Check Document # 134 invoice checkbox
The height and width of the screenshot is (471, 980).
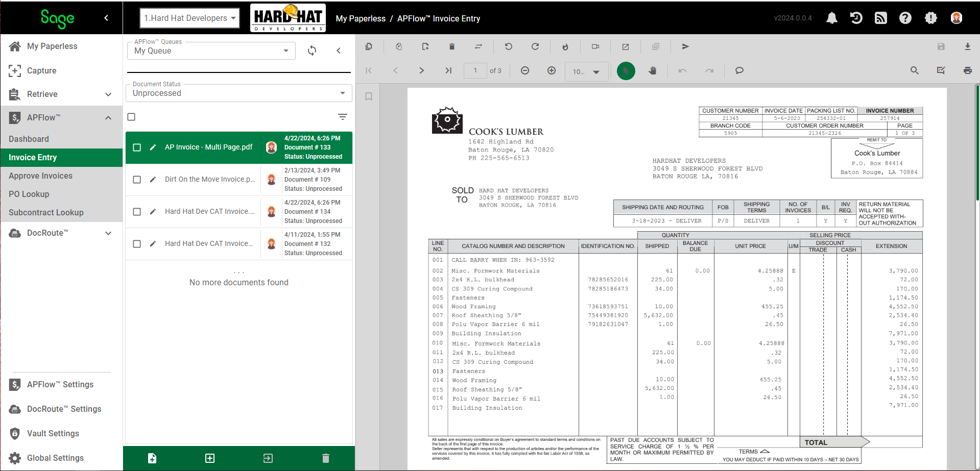[137, 212]
